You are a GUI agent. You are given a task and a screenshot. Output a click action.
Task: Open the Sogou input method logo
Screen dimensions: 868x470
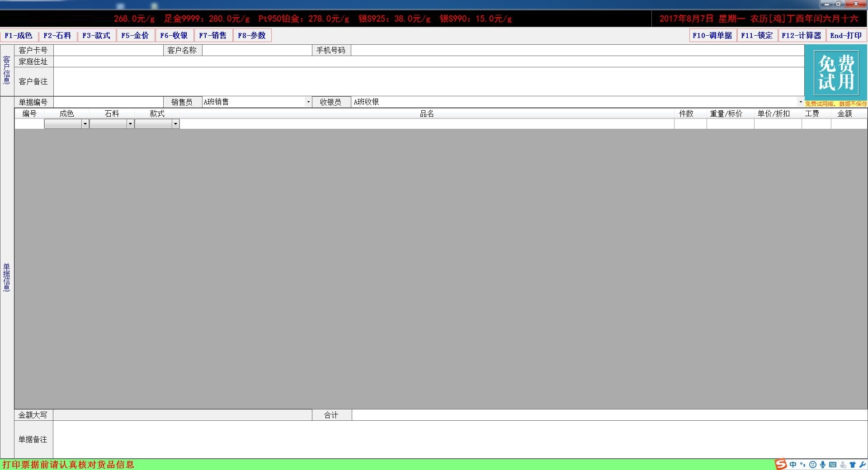click(x=781, y=464)
